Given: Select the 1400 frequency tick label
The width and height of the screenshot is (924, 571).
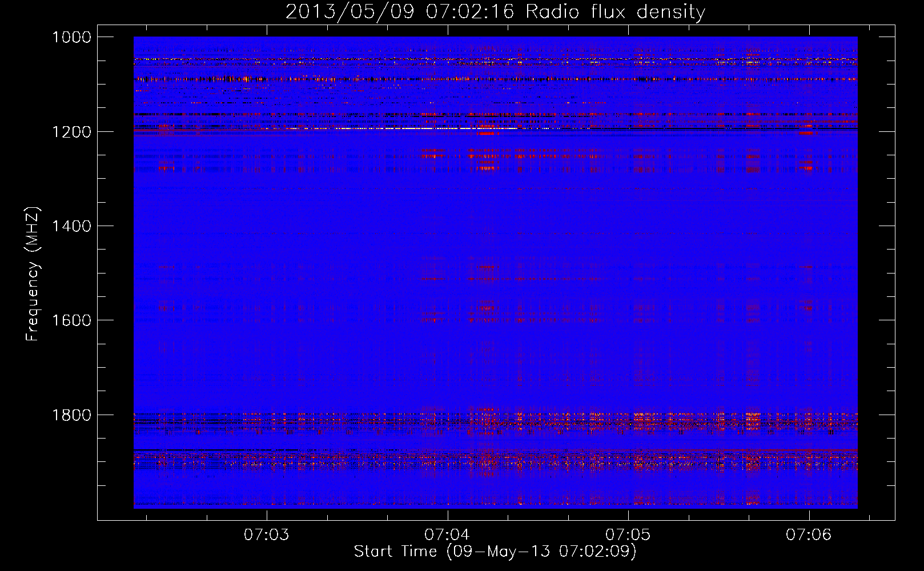Looking at the screenshot, I should pyautogui.click(x=71, y=226).
